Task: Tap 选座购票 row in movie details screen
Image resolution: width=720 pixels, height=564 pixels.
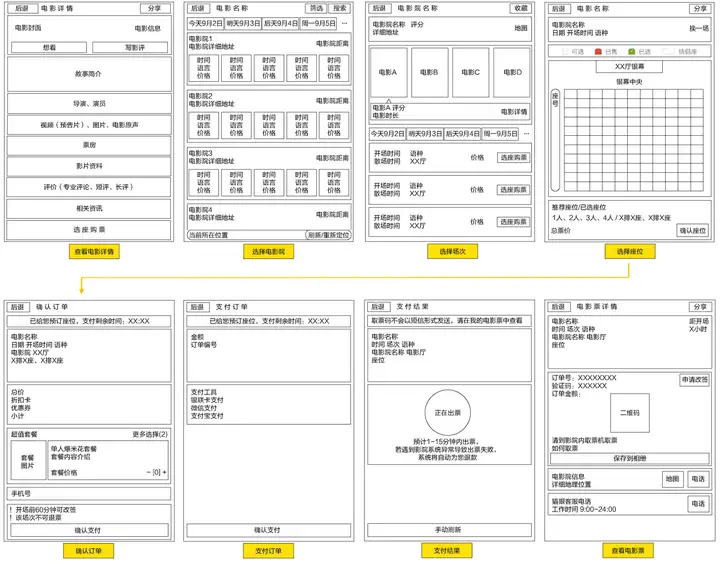Action: (x=89, y=229)
